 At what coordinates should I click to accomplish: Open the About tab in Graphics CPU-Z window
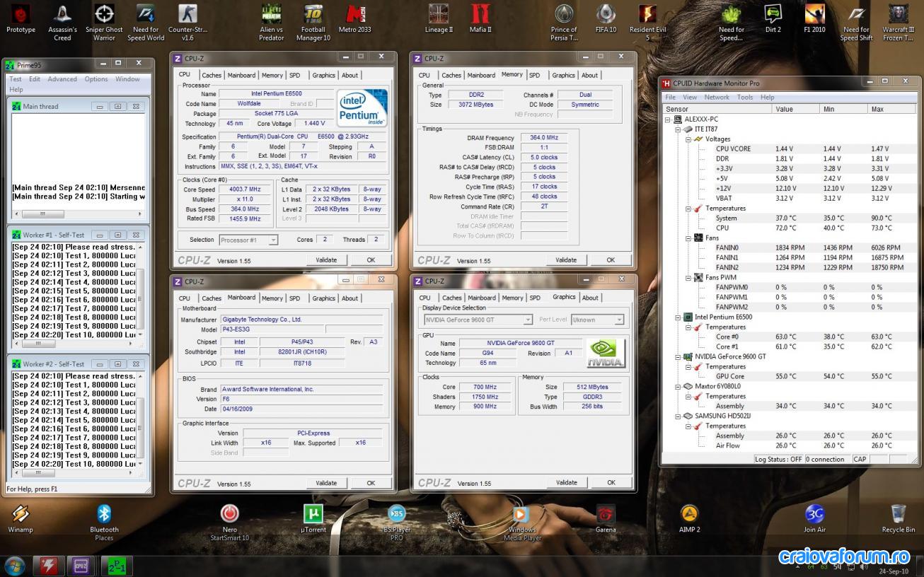click(x=590, y=298)
